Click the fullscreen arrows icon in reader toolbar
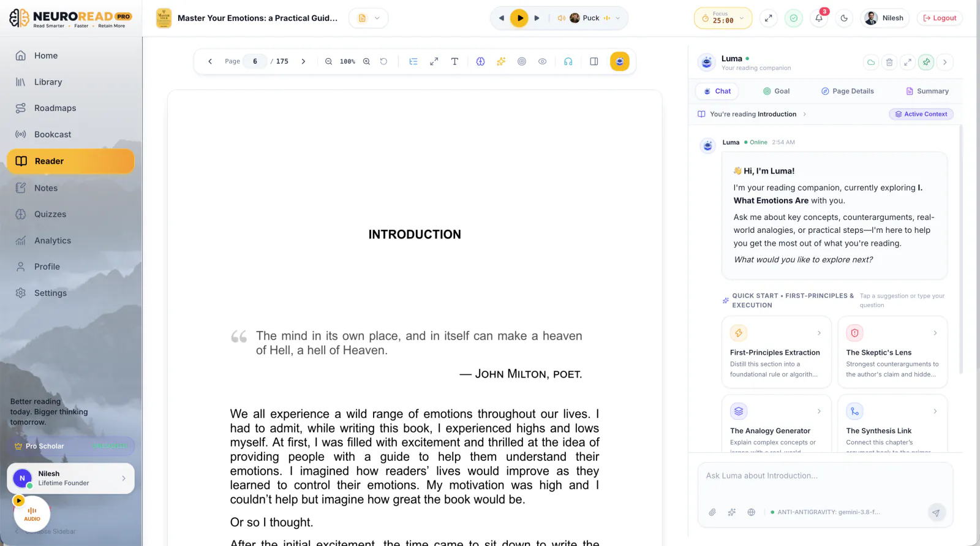 coord(434,61)
